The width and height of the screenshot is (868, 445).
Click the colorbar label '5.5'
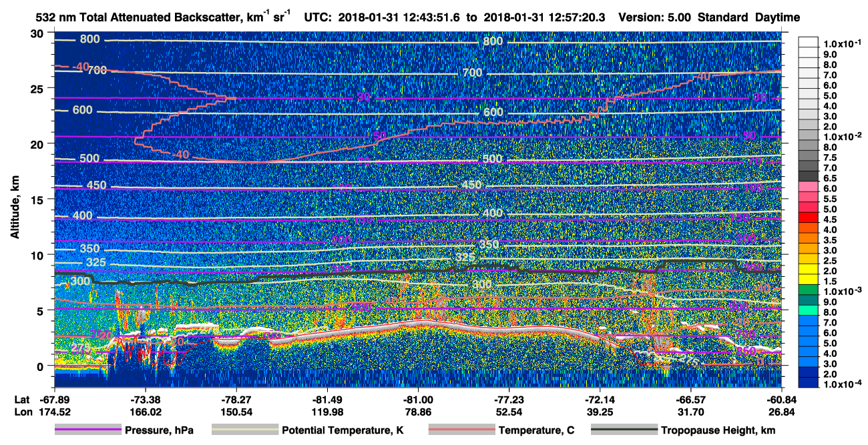[x=831, y=199]
